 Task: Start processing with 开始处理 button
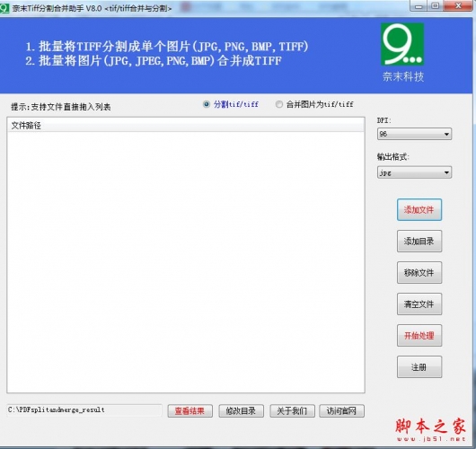pos(419,336)
